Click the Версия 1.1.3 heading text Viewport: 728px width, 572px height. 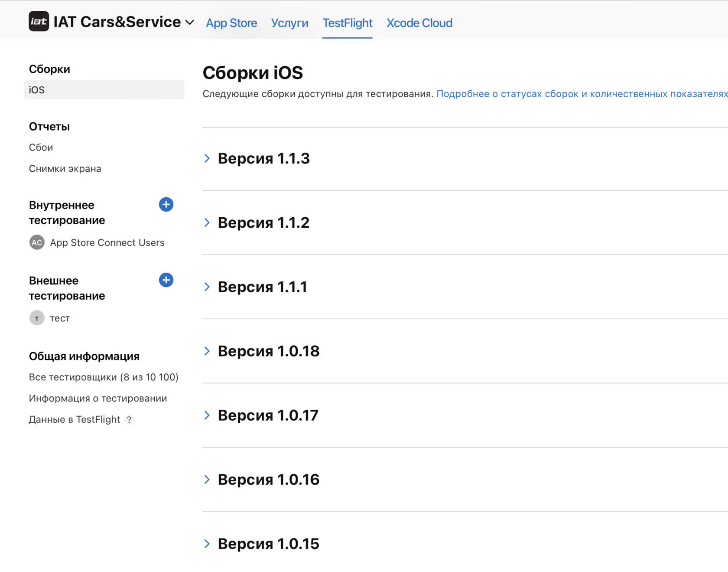[x=263, y=159]
